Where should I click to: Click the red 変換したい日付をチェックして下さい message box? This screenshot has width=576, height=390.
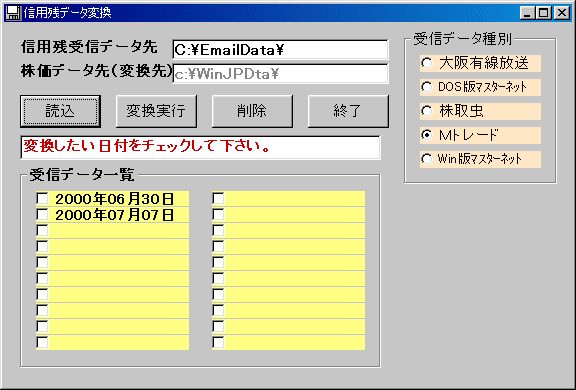201,147
